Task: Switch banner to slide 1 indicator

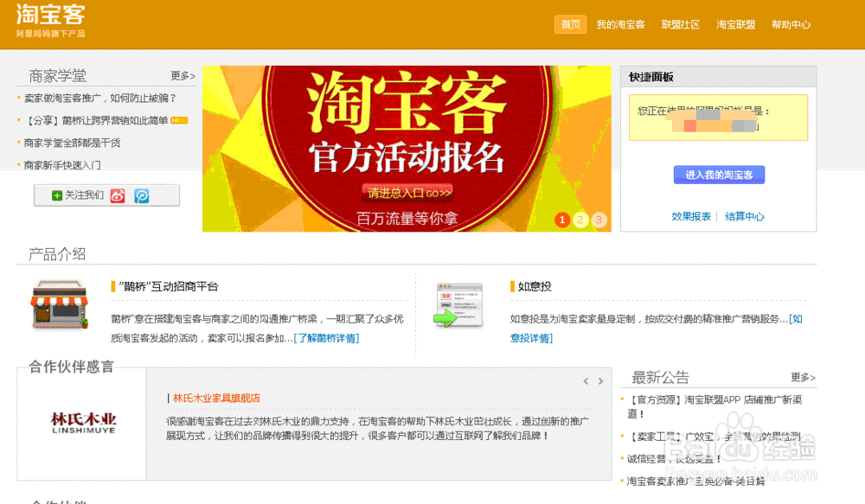Action: click(x=562, y=220)
